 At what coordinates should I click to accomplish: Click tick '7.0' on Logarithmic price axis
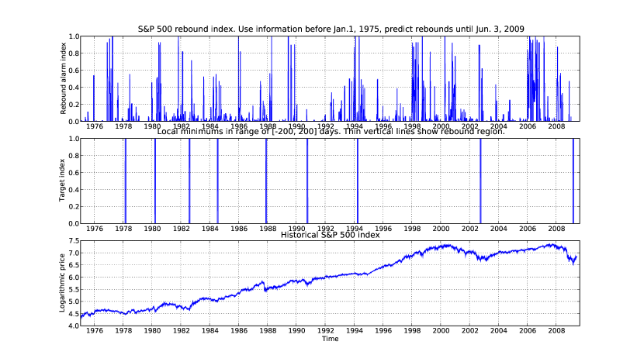(73, 253)
